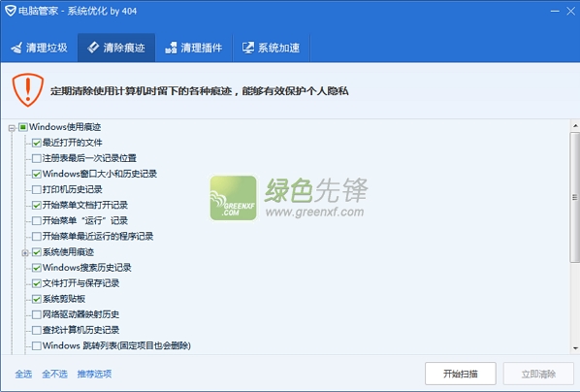Open the 清理插件 tab
Screen dimensions: 580x392
pos(194,48)
